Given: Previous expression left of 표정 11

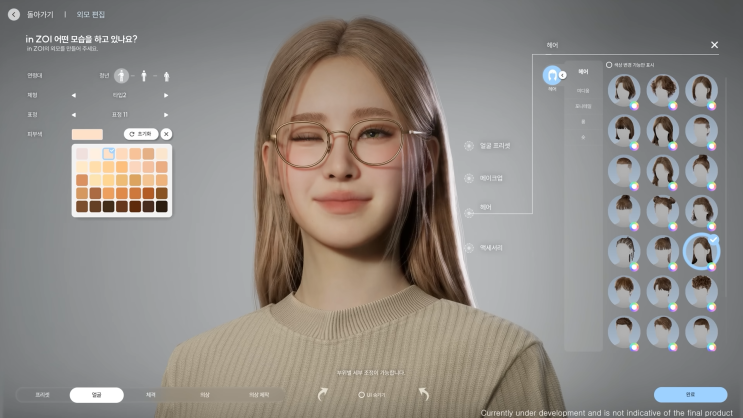Looking at the screenshot, I should pos(73,115).
